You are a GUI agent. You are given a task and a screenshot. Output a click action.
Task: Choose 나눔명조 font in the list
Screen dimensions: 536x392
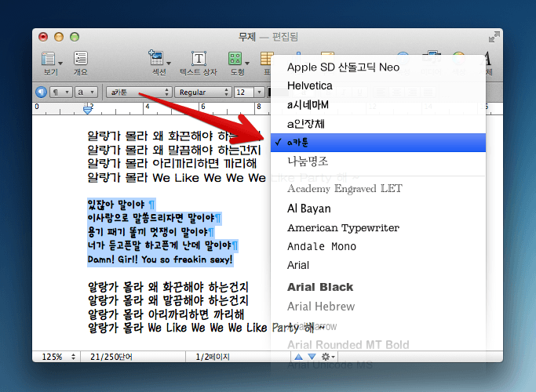(x=378, y=162)
